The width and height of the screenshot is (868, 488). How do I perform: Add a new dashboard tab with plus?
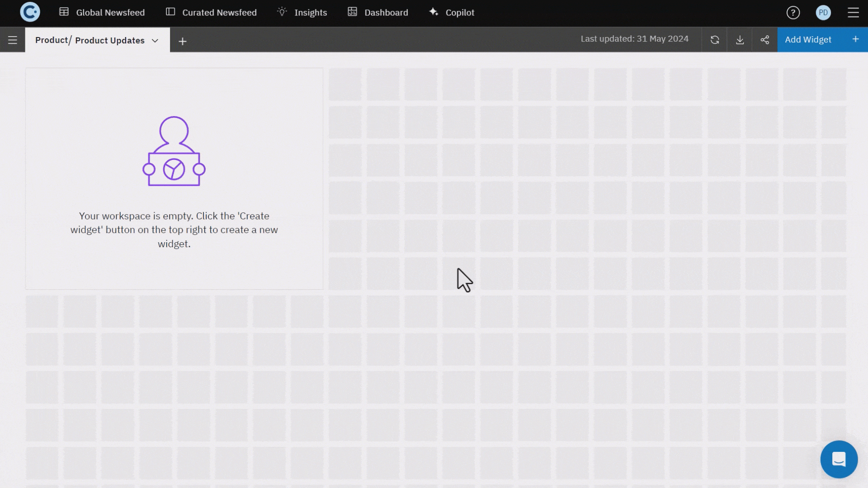click(x=183, y=42)
